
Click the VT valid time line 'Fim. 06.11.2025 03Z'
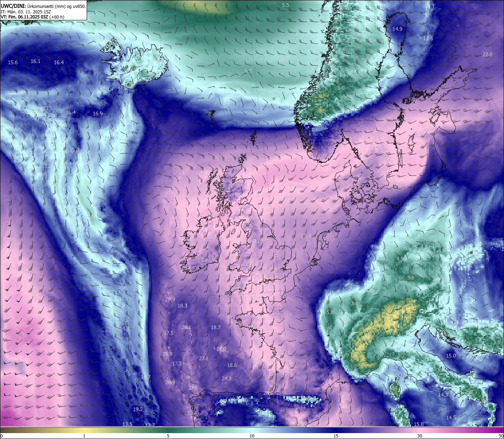pos(33,17)
